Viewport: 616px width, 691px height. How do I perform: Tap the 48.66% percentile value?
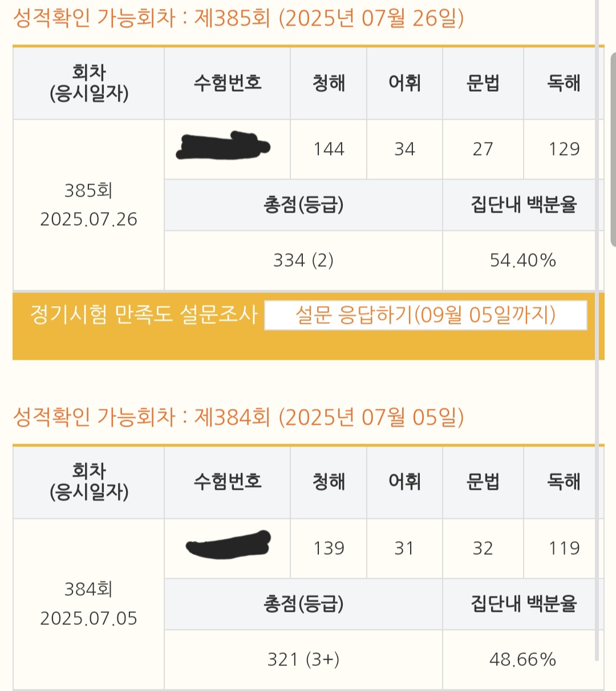tap(522, 660)
